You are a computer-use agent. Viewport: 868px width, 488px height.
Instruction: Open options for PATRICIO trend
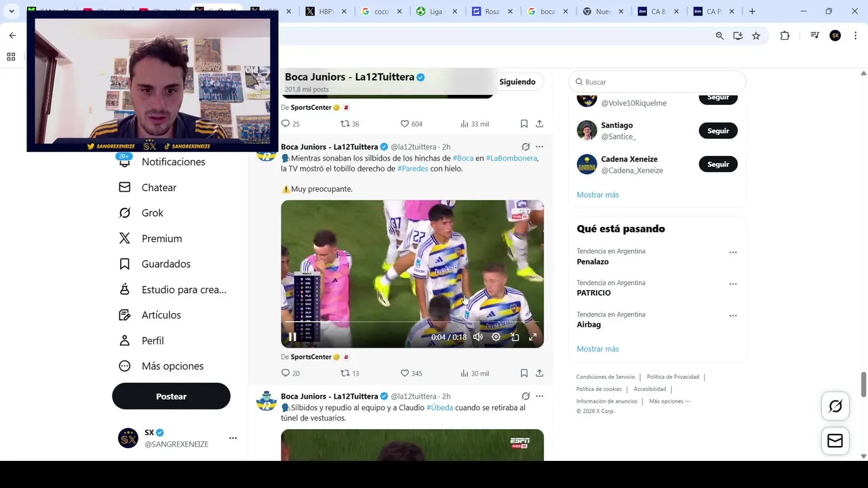732,284
